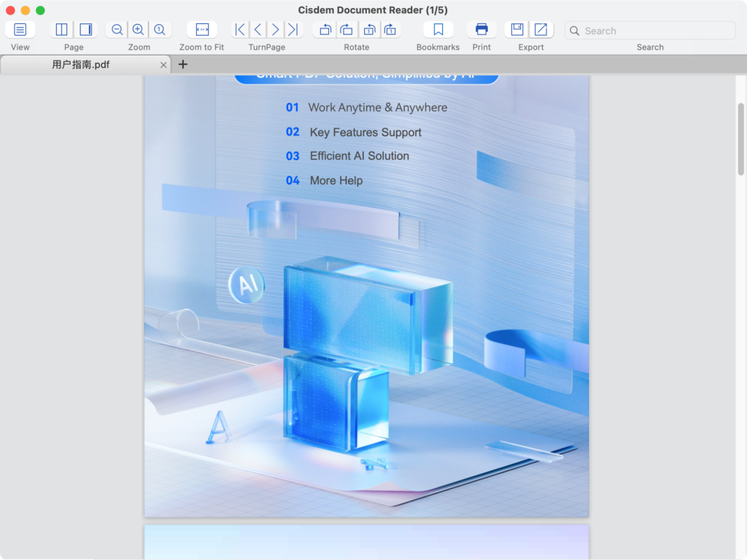Jump to the last page
This screenshot has width=747, height=560.
[x=293, y=29]
